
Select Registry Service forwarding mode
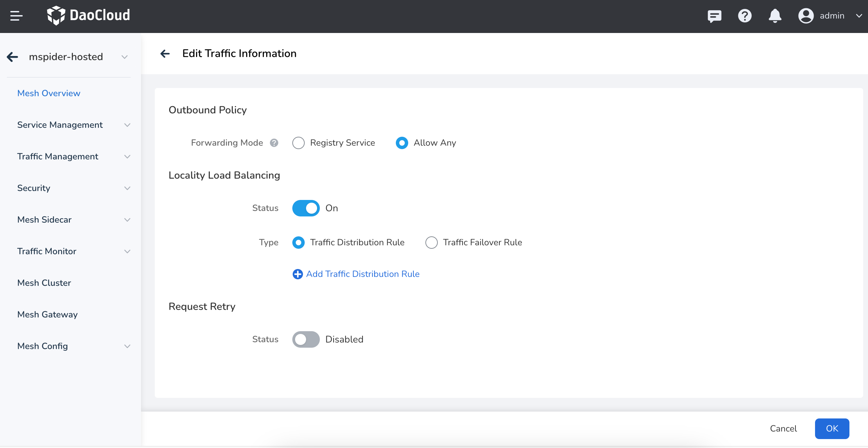299,143
